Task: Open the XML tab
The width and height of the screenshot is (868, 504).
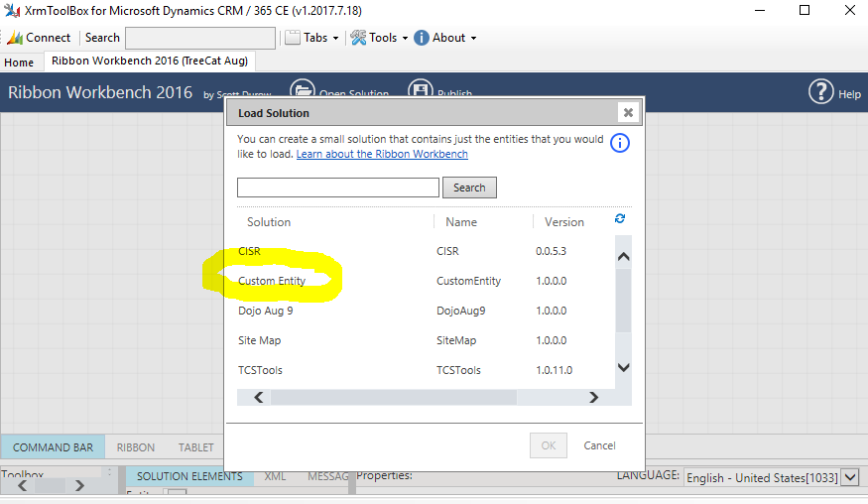Action: [275, 476]
